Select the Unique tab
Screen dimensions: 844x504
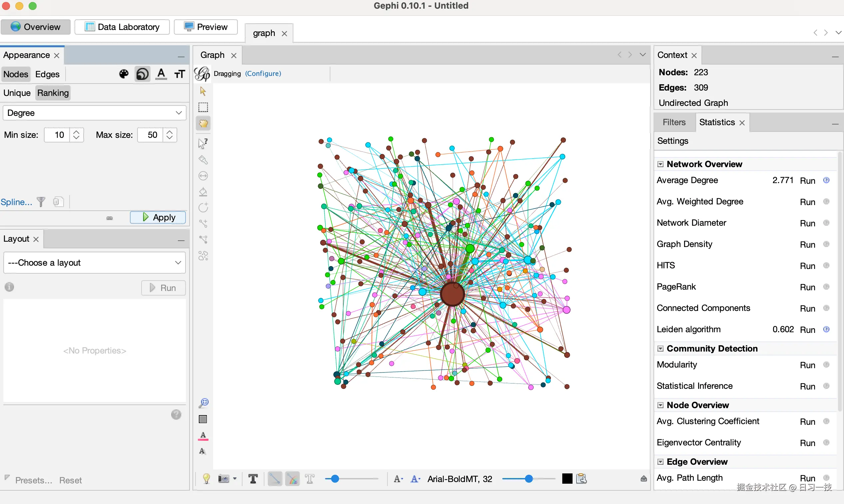(17, 93)
